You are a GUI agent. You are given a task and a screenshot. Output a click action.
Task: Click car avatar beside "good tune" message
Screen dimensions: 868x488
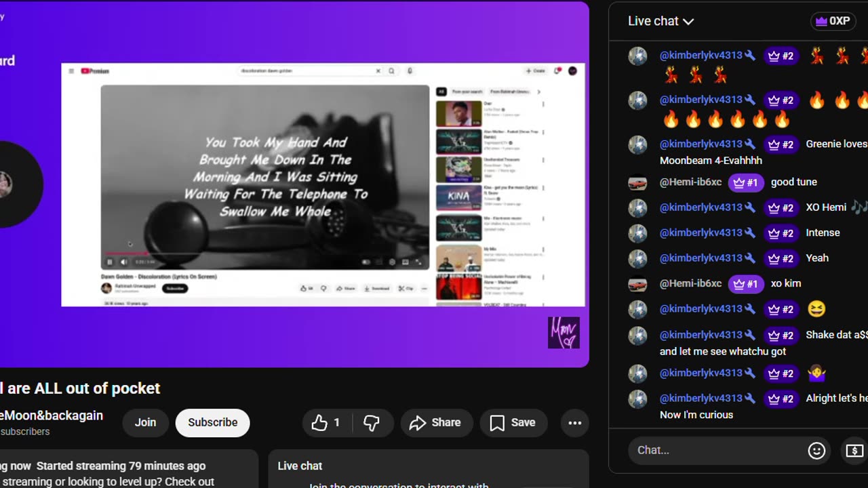[x=637, y=183]
